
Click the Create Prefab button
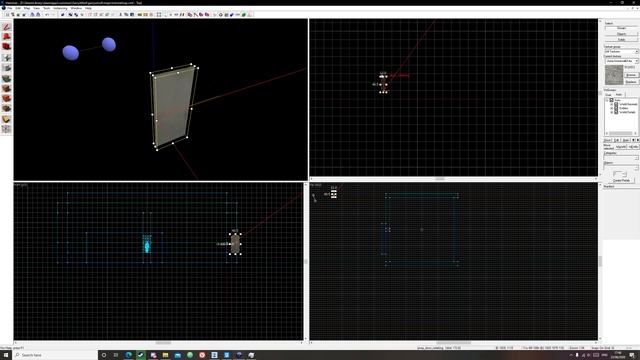[621, 180]
